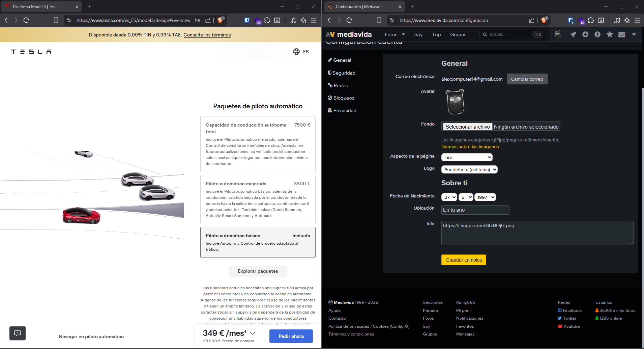Reload the Mediavida page
644x349 pixels.
[349, 20]
